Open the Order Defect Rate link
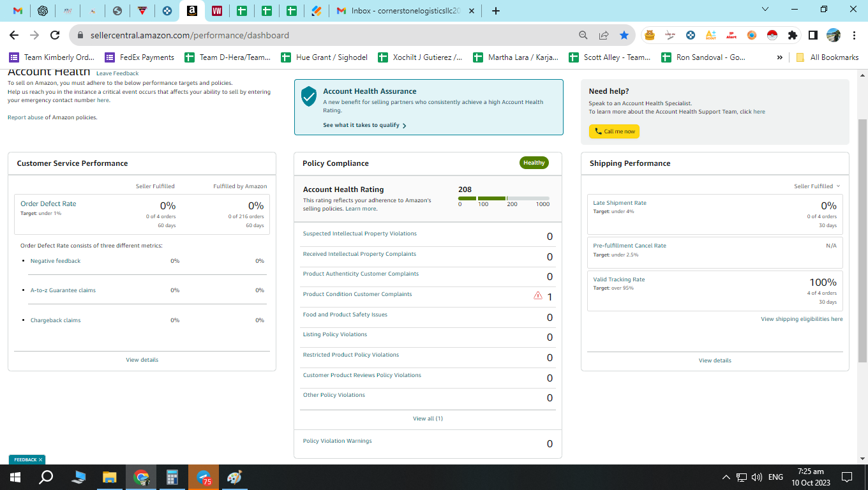 [49, 204]
